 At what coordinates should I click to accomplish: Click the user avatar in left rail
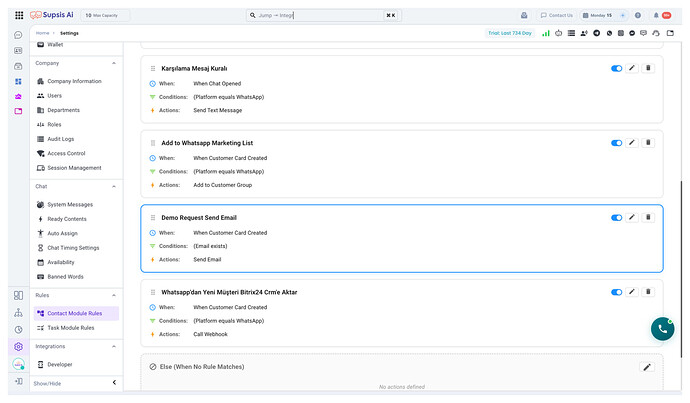pyautogui.click(x=18, y=364)
